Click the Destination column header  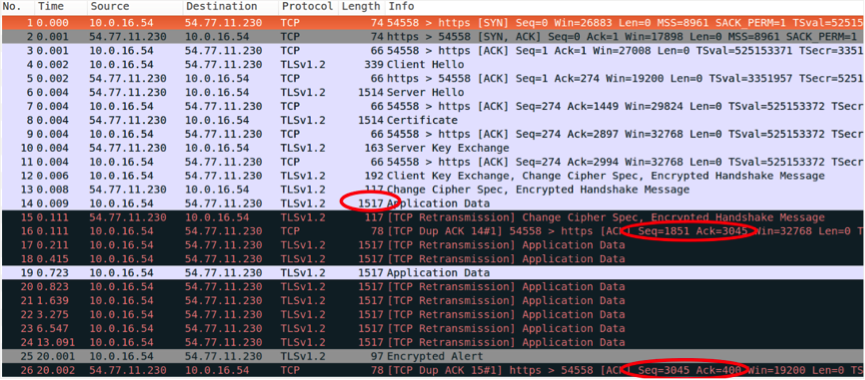click(231, 7)
